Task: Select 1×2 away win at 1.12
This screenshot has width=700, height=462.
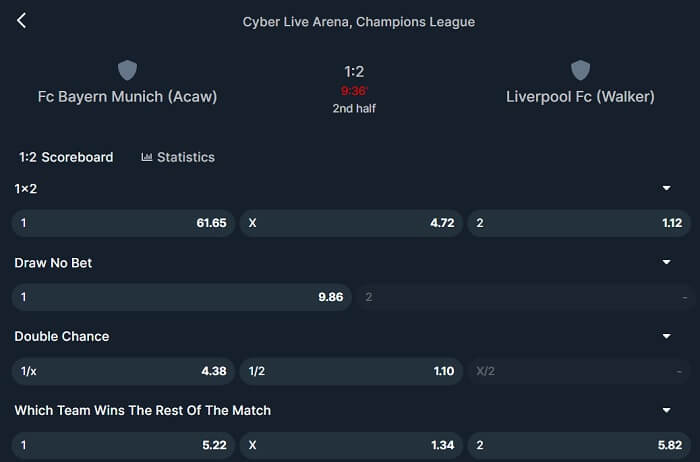Action: [579, 223]
